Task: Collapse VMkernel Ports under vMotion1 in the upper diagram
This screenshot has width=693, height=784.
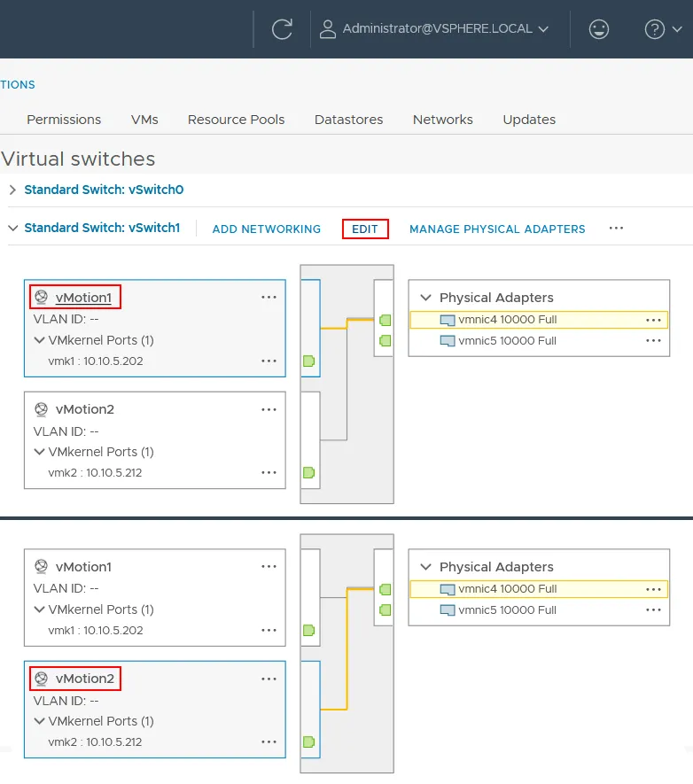Action: coord(39,340)
